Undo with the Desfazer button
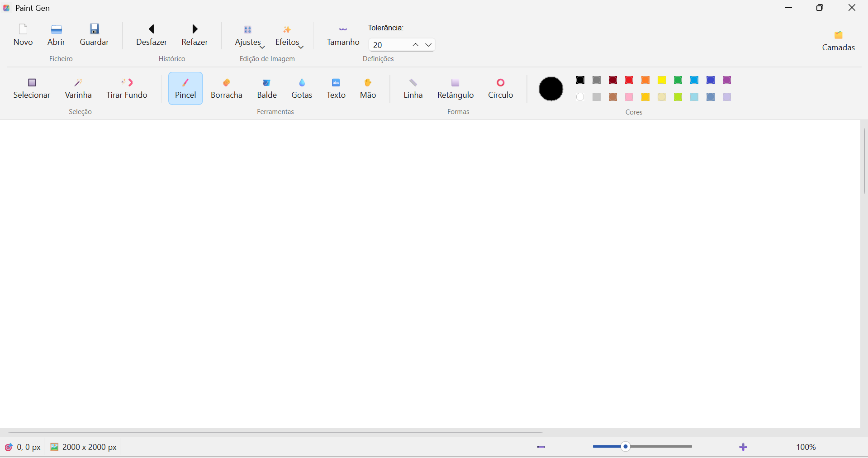868x458 pixels. click(152, 35)
